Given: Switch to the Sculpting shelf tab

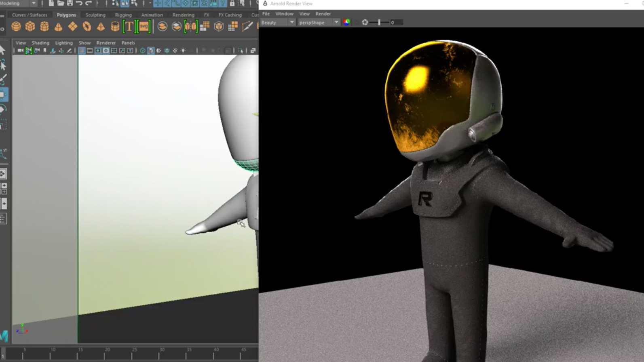Looking at the screenshot, I should (x=95, y=15).
